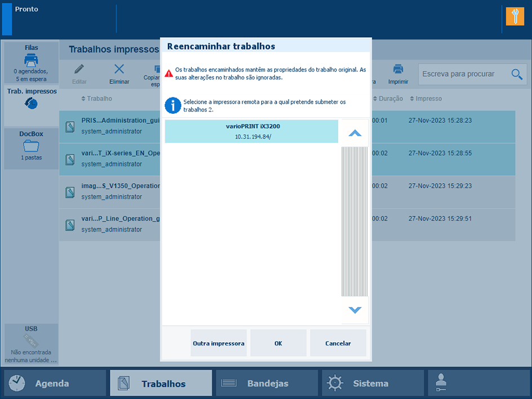This screenshot has width=532, height=399.
Task: Confirm forwarding with the OK button
Action: pos(278,343)
